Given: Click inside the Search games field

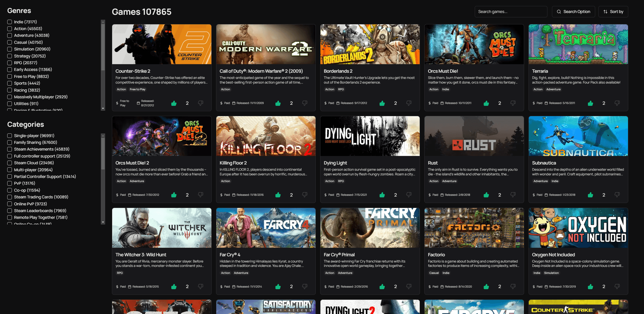Looking at the screenshot, I should (511, 11).
